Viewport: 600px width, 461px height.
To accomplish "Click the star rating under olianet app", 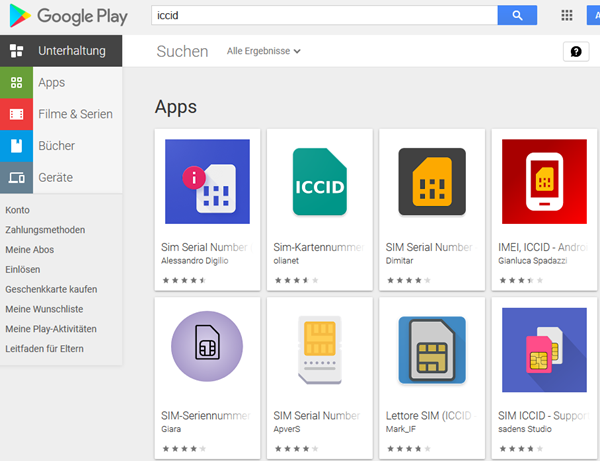I will coord(297,280).
